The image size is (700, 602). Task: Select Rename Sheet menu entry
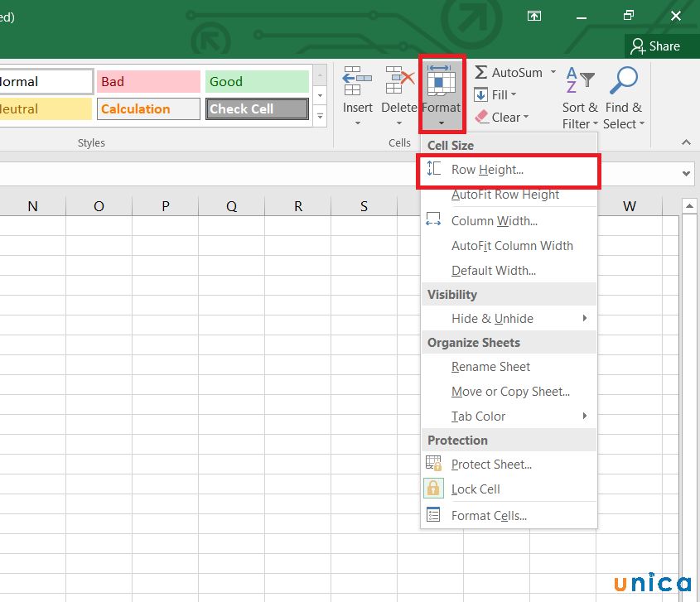490,367
